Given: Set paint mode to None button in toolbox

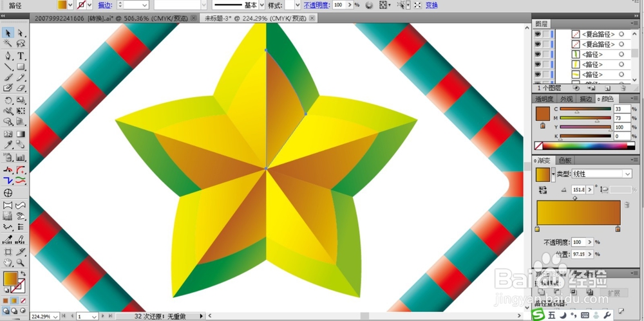Looking at the screenshot, I should point(23,301).
